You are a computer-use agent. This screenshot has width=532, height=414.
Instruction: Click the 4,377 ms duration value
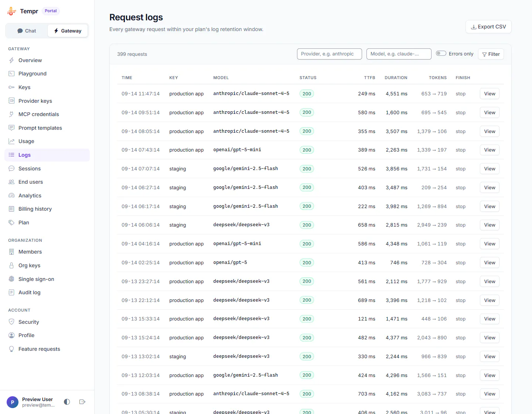click(397, 338)
